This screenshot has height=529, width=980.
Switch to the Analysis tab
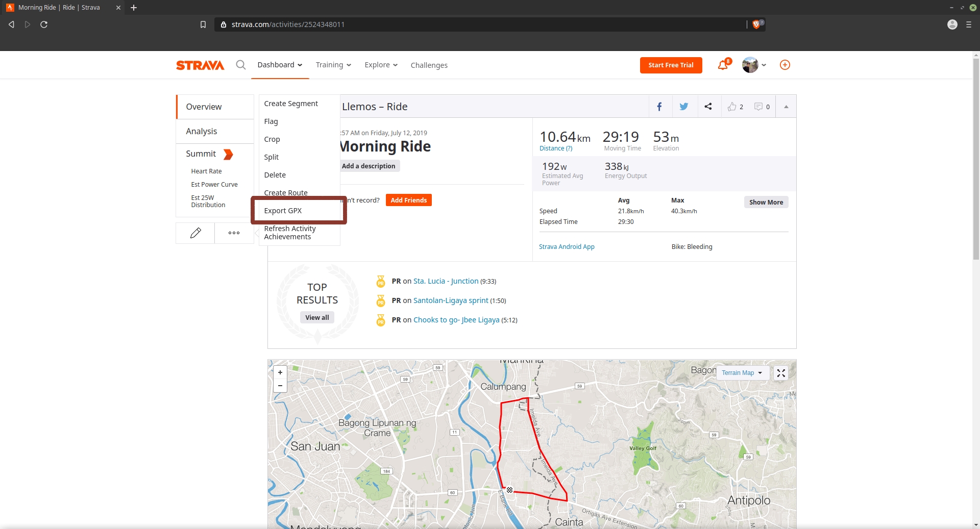(202, 131)
